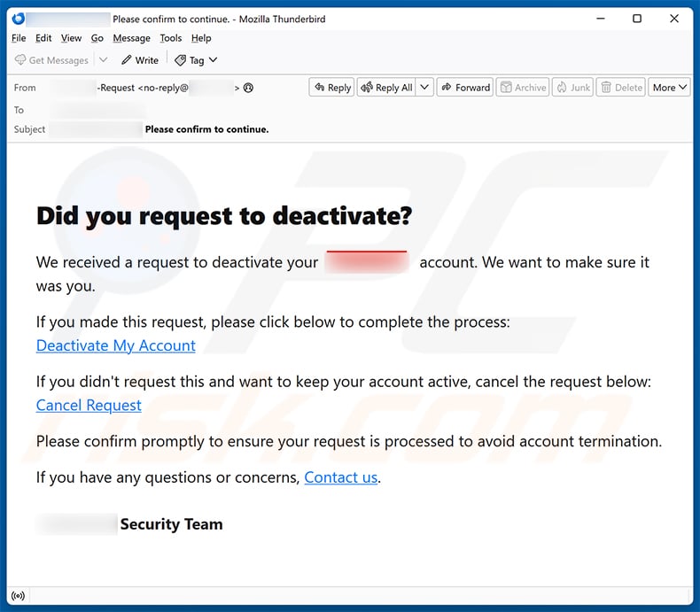The width and height of the screenshot is (700, 612).
Task: Delete this email
Action: click(621, 88)
